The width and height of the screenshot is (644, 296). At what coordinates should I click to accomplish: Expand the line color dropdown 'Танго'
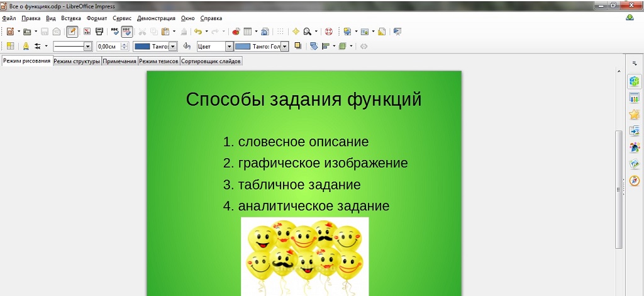(x=172, y=47)
